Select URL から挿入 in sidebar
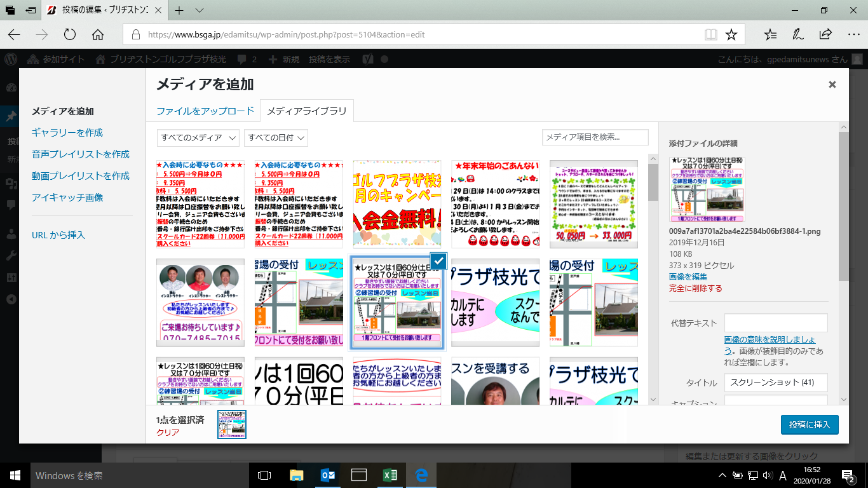The height and width of the screenshot is (488, 868). tap(58, 235)
